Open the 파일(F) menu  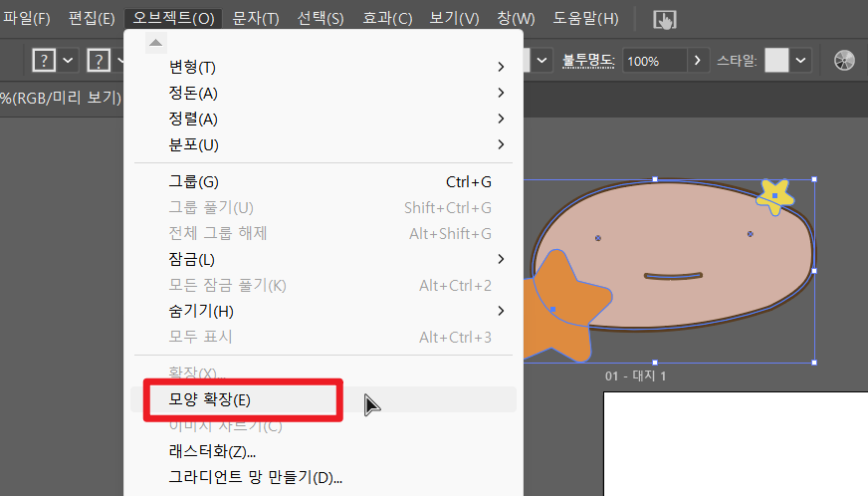(x=27, y=18)
